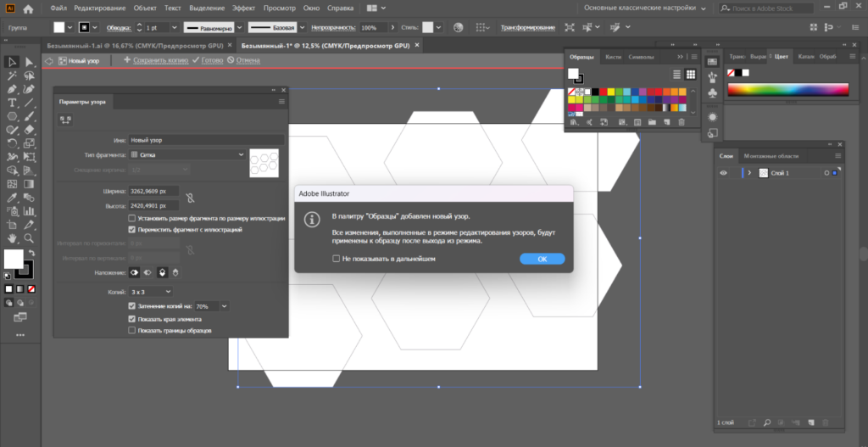Click the Pattern Tile Tool icon
This screenshot has width=868, height=447.
pyautogui.click(x=65, y=119)
